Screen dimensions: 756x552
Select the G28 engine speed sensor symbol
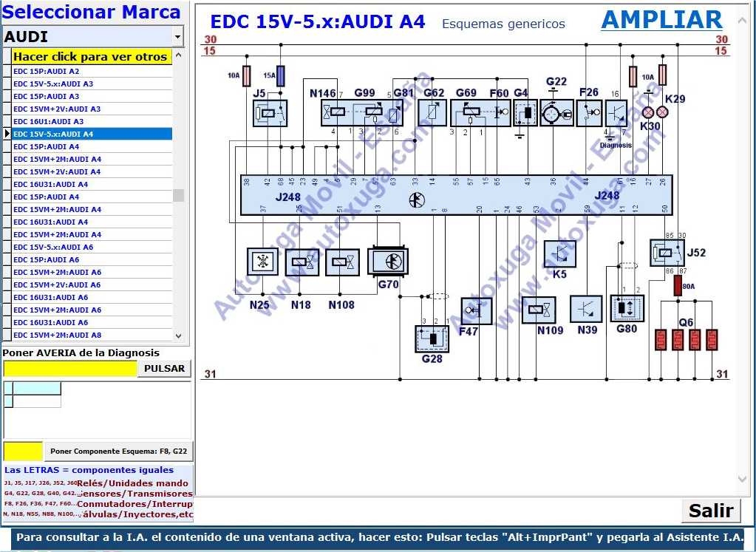432,338
